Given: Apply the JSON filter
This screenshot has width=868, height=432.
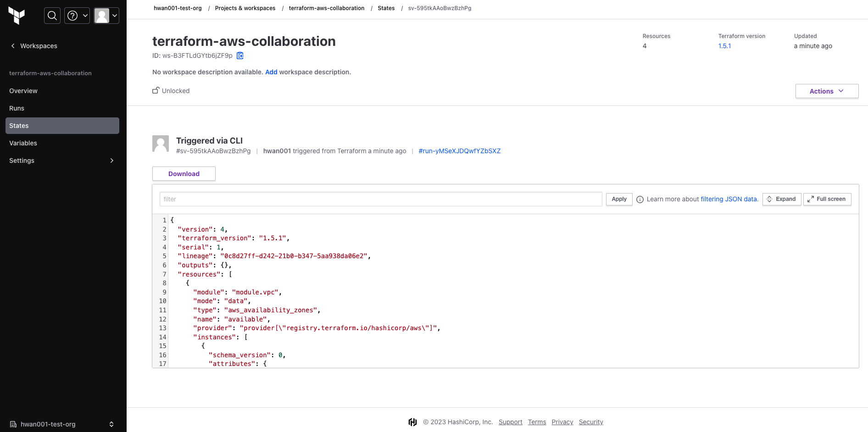Looking at the screenshot, I should click(619, 199).
